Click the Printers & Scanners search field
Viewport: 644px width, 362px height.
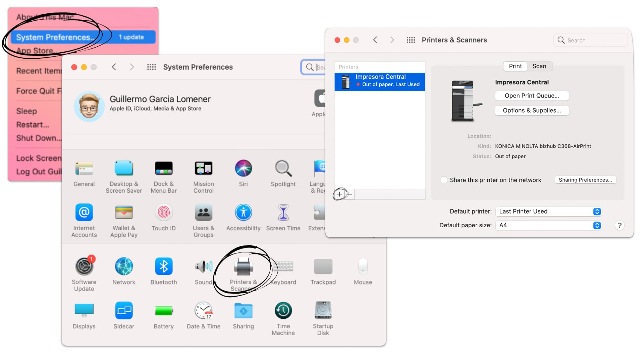(590, 40)
